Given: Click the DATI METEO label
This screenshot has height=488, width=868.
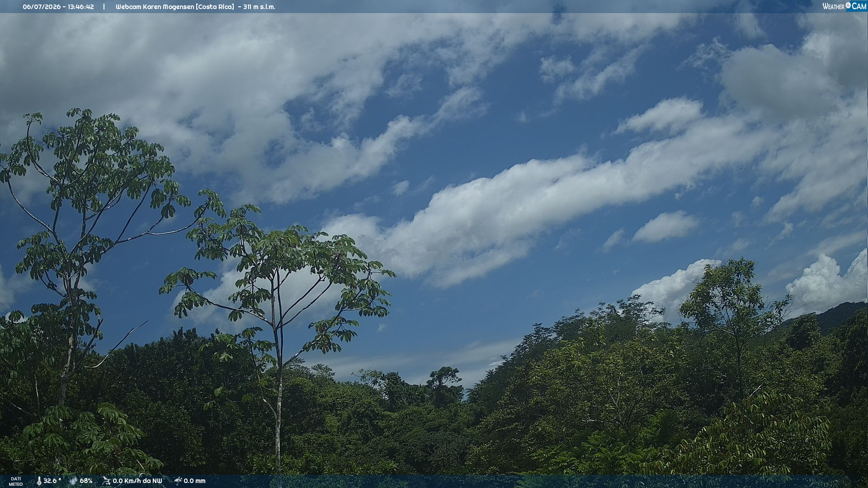Looking at the screenshot, I should [16, 482].
